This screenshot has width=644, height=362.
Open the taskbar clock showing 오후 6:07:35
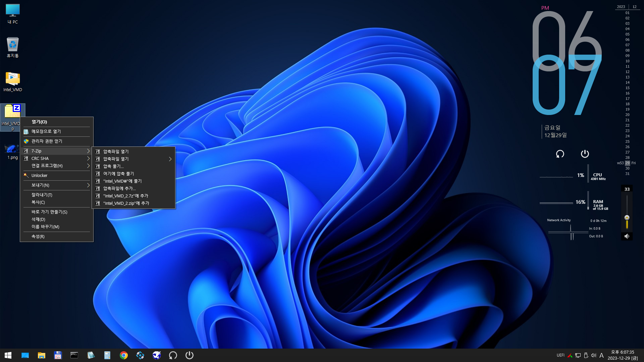pos(623,355)
